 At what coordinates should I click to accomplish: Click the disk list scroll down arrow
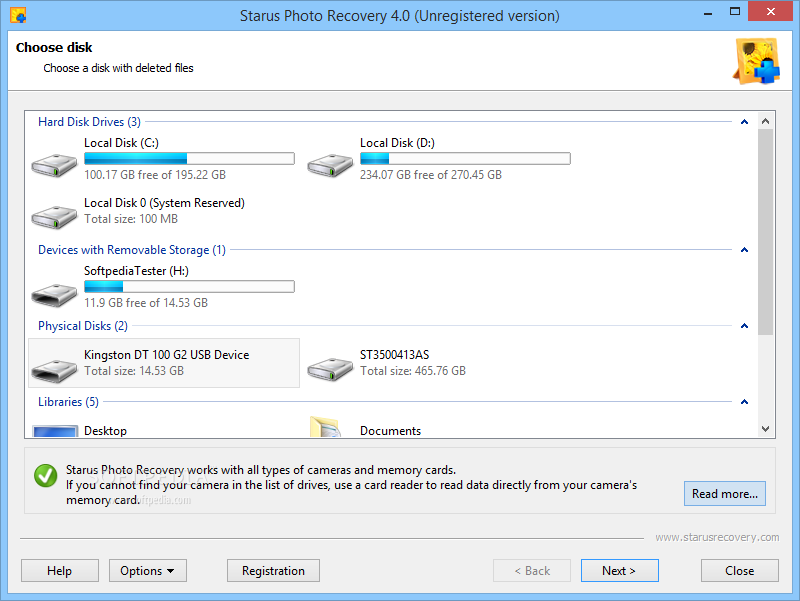pos(765,429)
